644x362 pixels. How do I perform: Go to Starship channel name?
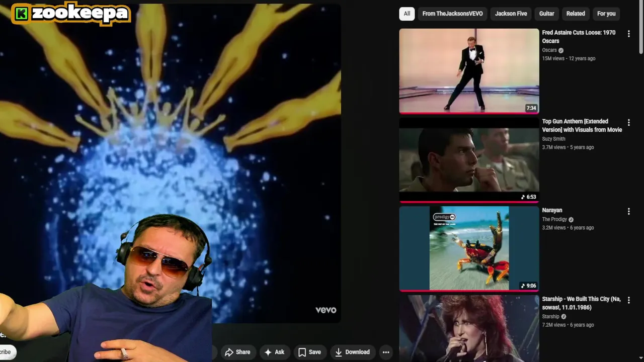click(550, 317)
